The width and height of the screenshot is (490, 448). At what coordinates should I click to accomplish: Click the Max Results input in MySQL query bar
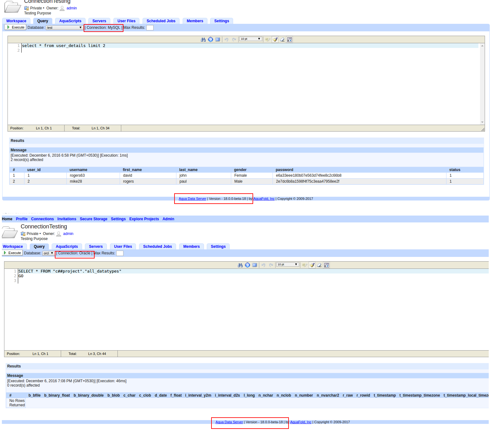pos(150,28)
